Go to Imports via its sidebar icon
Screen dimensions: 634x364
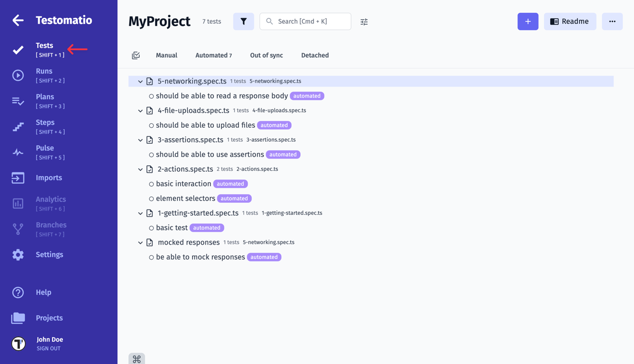tap(18, 177)
